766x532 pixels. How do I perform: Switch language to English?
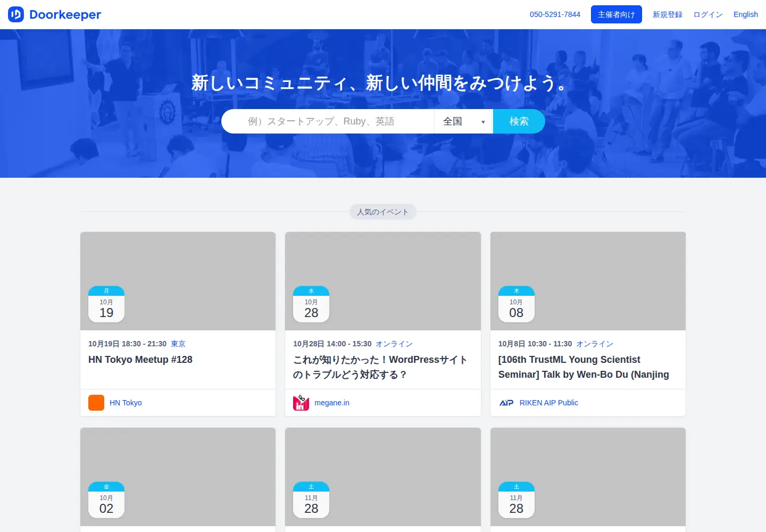pyautogui.click(x=746, y=14)
